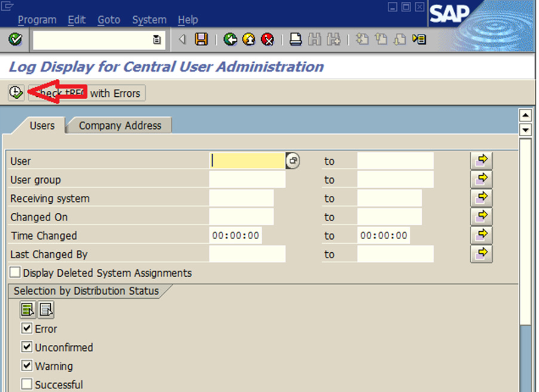
Task: Collapse the command field with triangle icon
Action: pos(182,39)
